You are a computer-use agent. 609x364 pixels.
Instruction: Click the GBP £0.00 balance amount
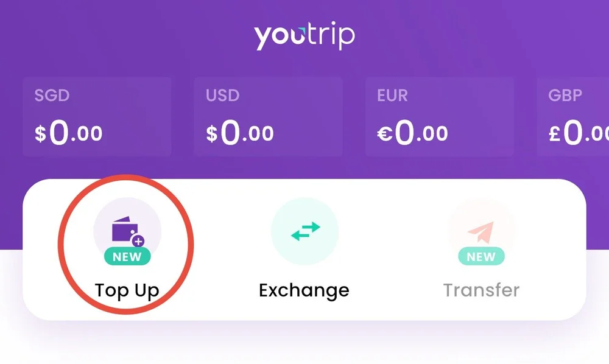tap(579, 133)
